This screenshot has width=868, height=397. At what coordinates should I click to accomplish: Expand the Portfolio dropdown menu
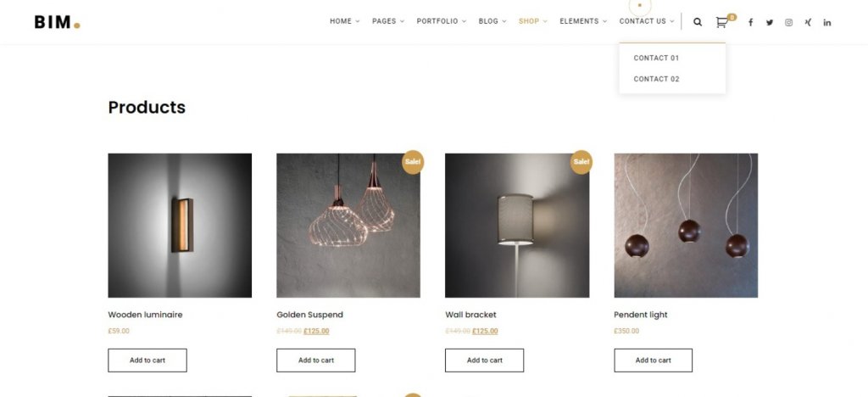[x=441, y=21]
